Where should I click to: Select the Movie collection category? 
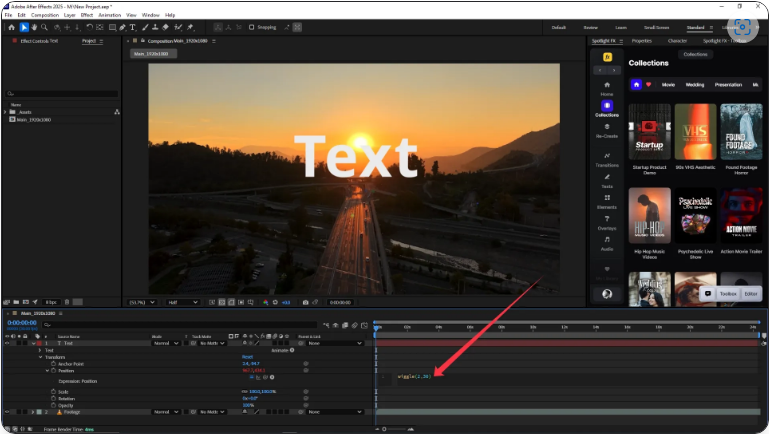668,84
